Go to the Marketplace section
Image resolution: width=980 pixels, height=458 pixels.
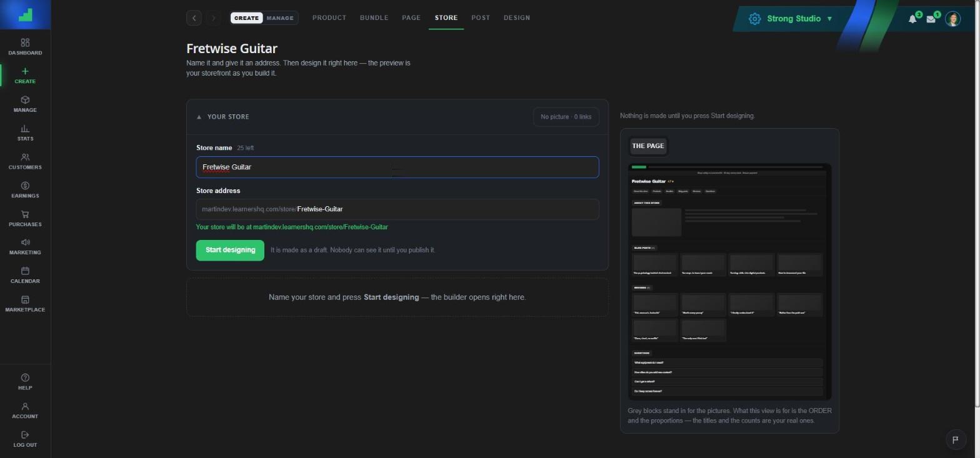[25, 304]
